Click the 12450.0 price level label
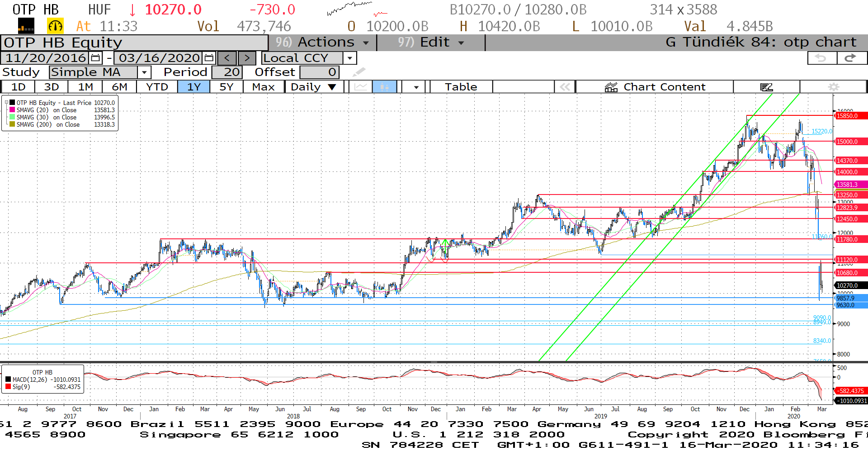868x470 pixels. [851, 219]
